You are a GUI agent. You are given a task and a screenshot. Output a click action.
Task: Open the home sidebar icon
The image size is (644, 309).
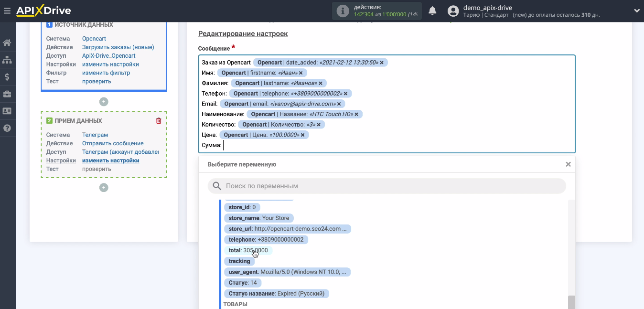pos(7,43)
